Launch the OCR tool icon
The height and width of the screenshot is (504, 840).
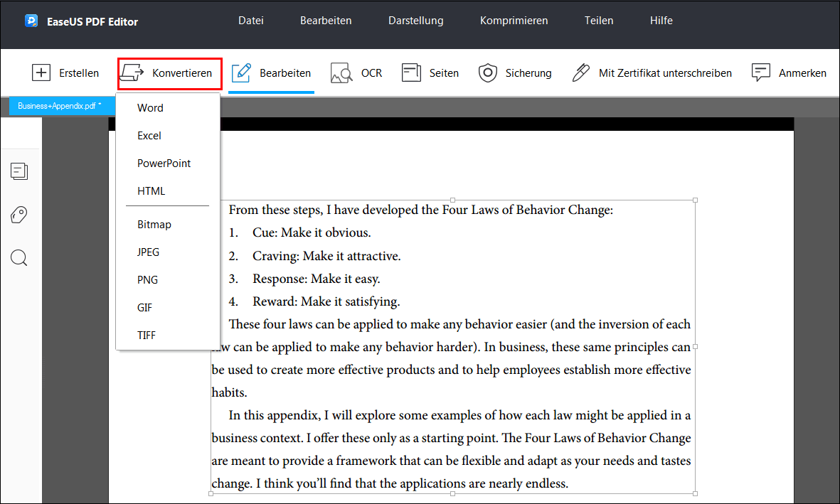click(x=341, y=73)
